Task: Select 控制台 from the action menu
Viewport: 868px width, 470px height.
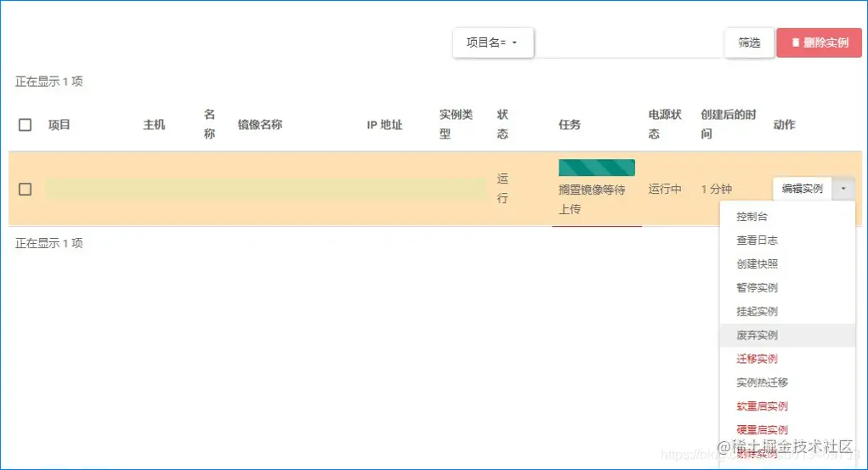Action: [787, 217]
